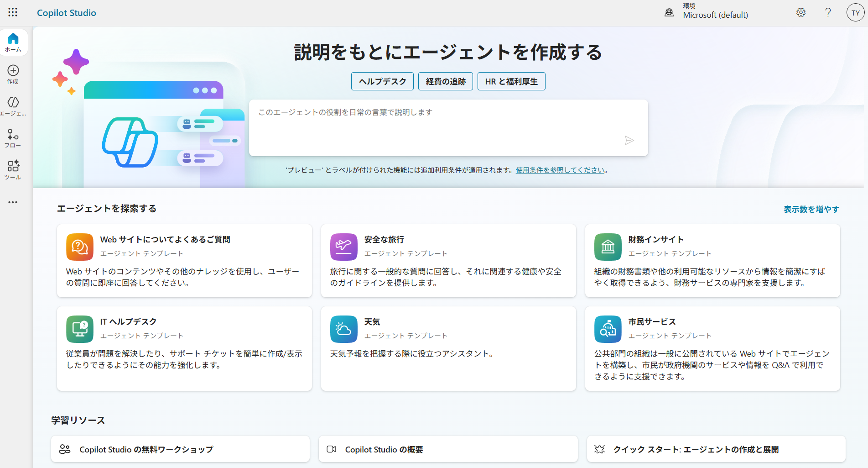Open Copilot Studio の無料ワークショップ resource
Image resolution: width=868 pixels, height=468 pixels.
click(180, 449)
